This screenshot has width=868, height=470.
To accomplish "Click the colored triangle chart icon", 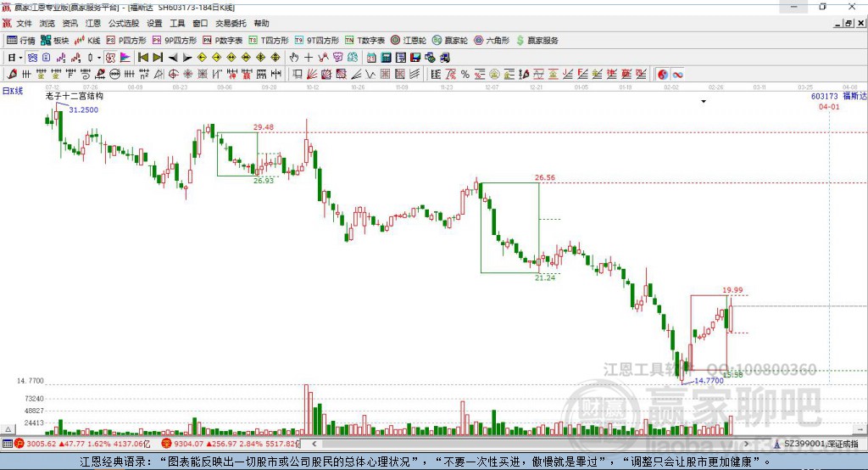I will 125,58.
